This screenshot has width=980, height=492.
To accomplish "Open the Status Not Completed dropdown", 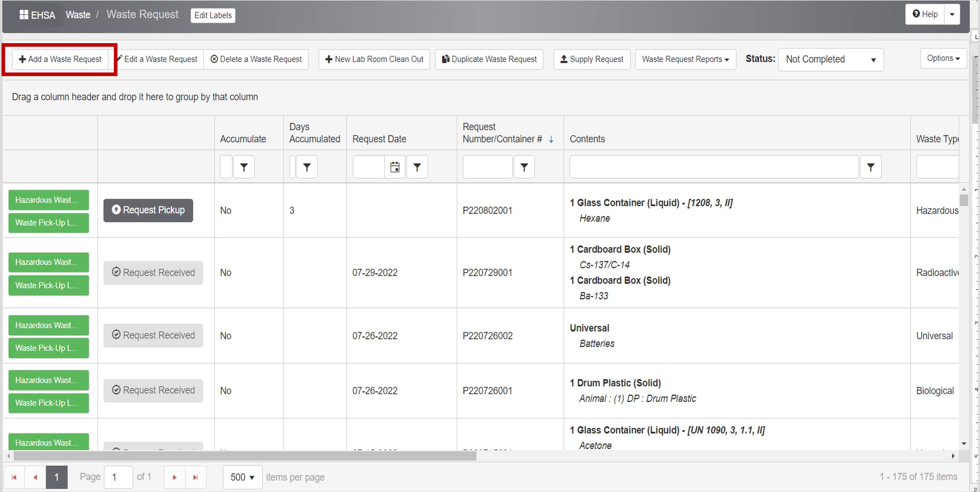I will point(830,59).
